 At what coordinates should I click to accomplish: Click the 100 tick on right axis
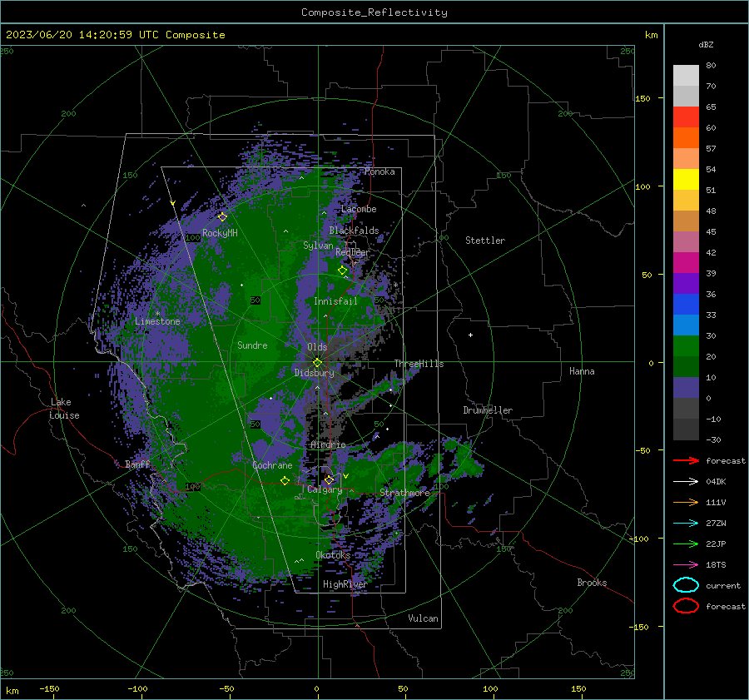tap(642, 186)
